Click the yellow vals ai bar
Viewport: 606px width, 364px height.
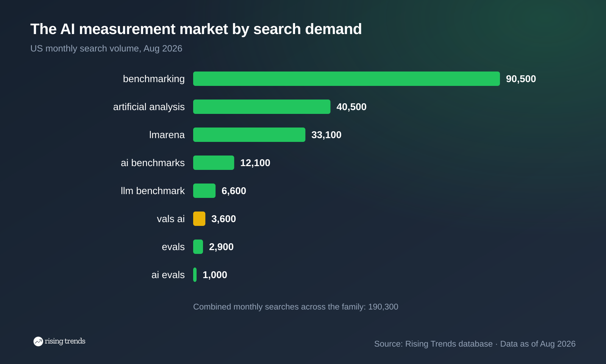[199, 219]
